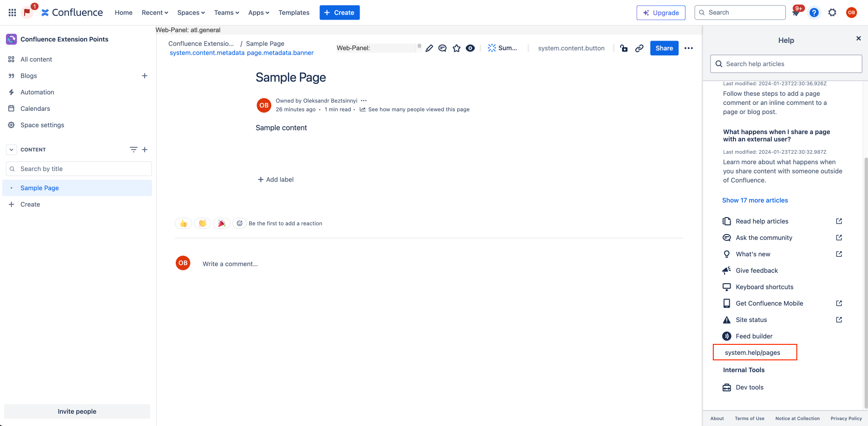This screenshot has width=868, height=426.
Task: Click Write a comment field
Action: 230,264
